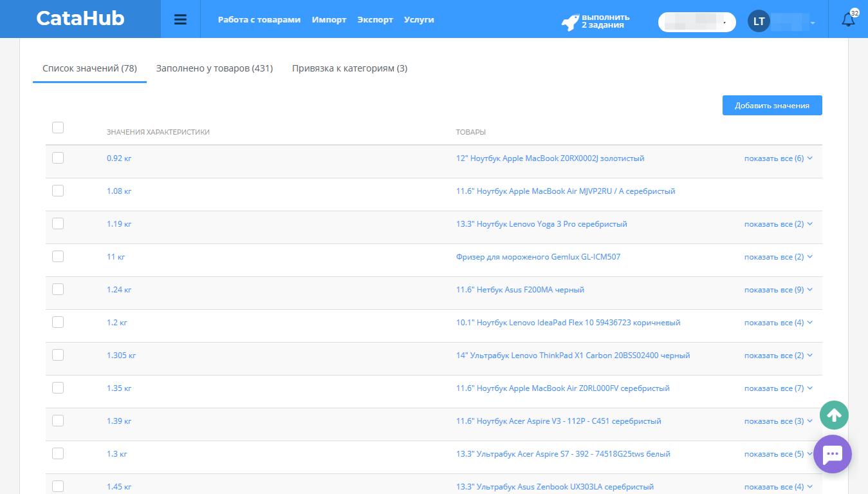Image resolution: width=868 pixels, height=494 pixels.
Task: Open MacBook Air MJVP2RU / A product
Action: point(566,191)
